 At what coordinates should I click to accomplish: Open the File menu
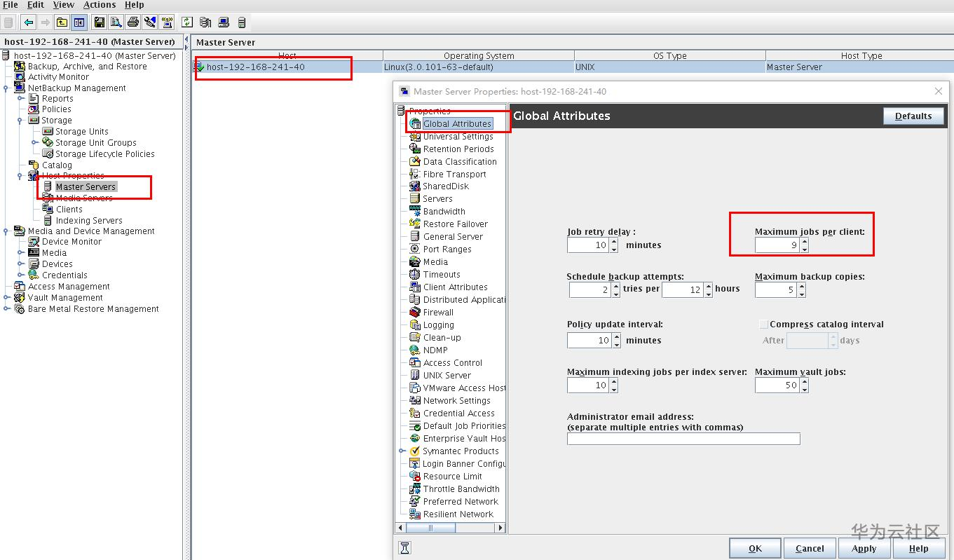(11, 5)
